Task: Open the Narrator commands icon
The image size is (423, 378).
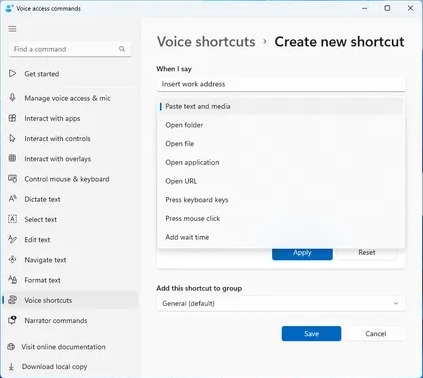Action: tap(12, 320)
